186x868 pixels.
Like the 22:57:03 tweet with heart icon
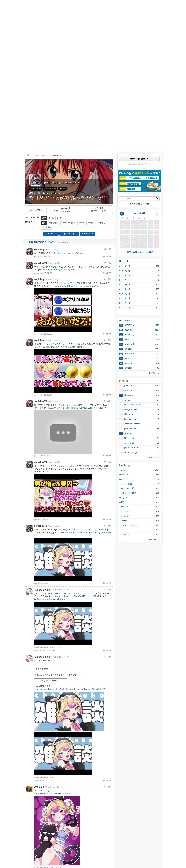click(110, 273)
